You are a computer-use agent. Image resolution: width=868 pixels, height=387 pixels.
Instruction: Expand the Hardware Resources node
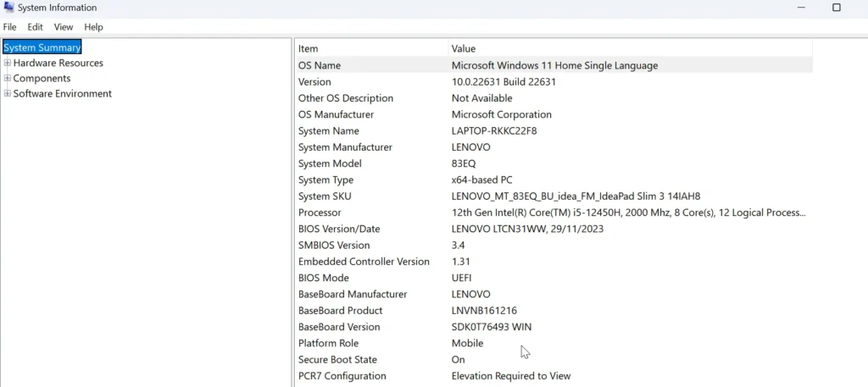coord(7,63)
